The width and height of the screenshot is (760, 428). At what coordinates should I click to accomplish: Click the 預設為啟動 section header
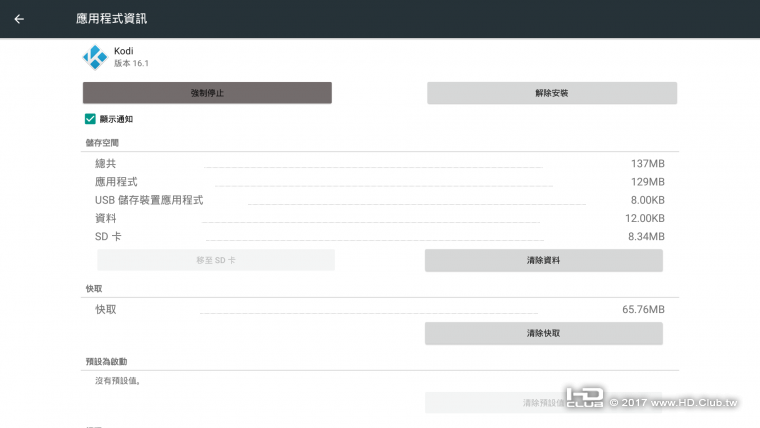106,361
